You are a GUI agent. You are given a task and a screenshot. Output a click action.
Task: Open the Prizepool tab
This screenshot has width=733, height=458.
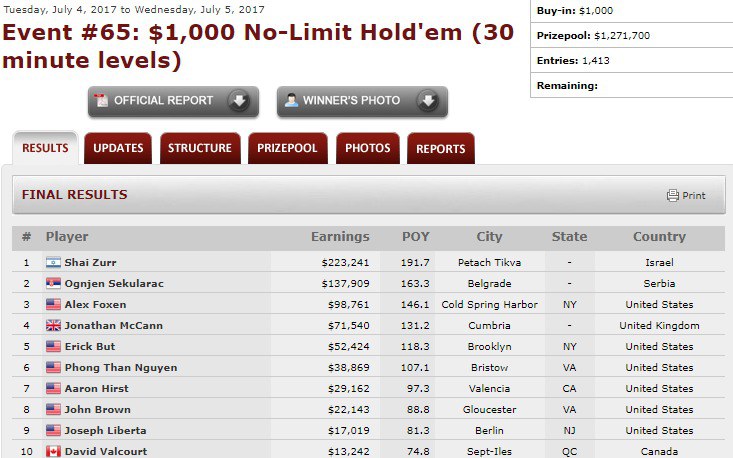click(x=287, y=148)
